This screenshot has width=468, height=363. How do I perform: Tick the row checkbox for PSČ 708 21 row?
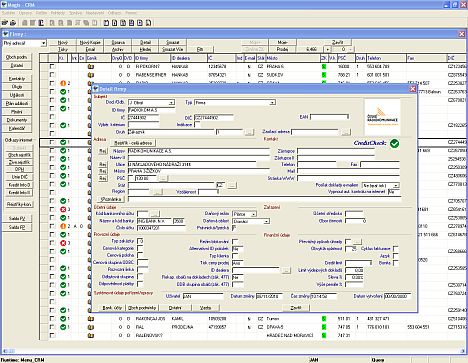point(52,75)
